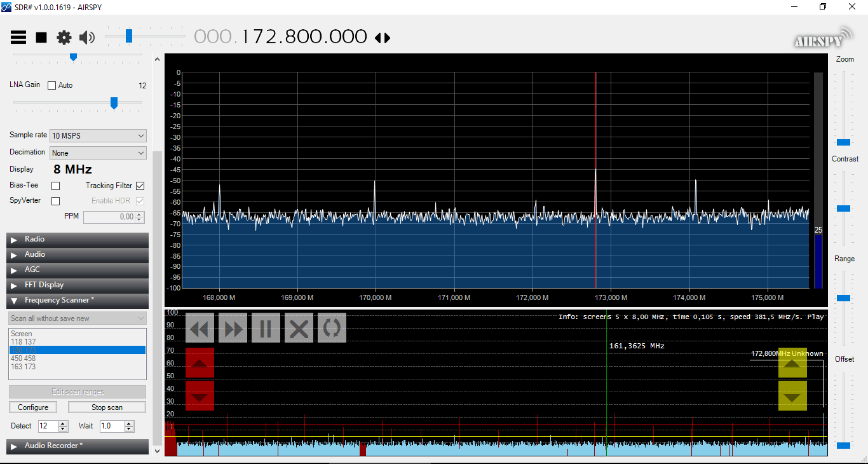Click the Contrast slider handle
Image resolution: width=868 pixels, height=464 pixels.
844,208
